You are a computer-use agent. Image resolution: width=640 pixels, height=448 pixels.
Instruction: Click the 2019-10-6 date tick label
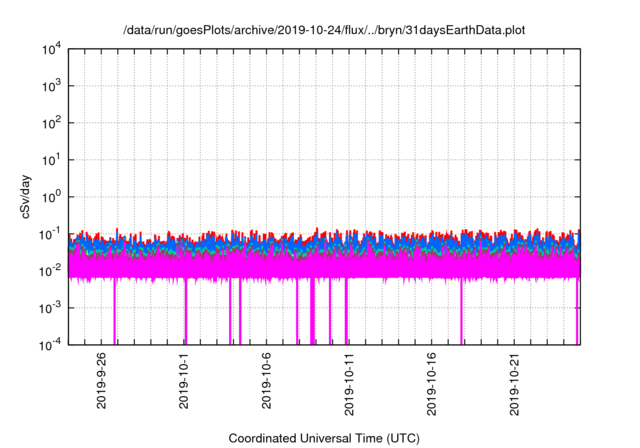tap(266, 381)
